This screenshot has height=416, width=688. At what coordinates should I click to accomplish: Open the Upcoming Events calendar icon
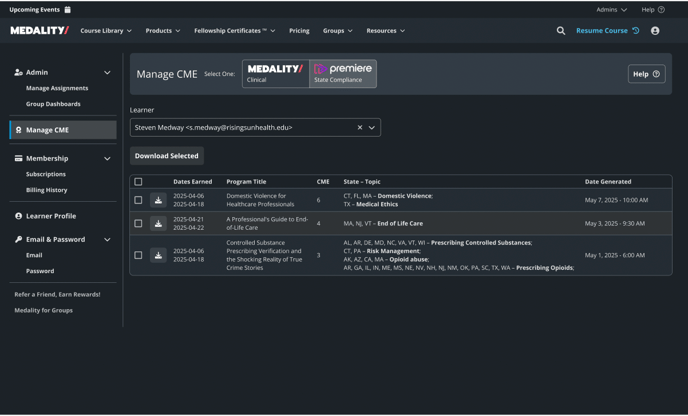click(x=68, y=10)
